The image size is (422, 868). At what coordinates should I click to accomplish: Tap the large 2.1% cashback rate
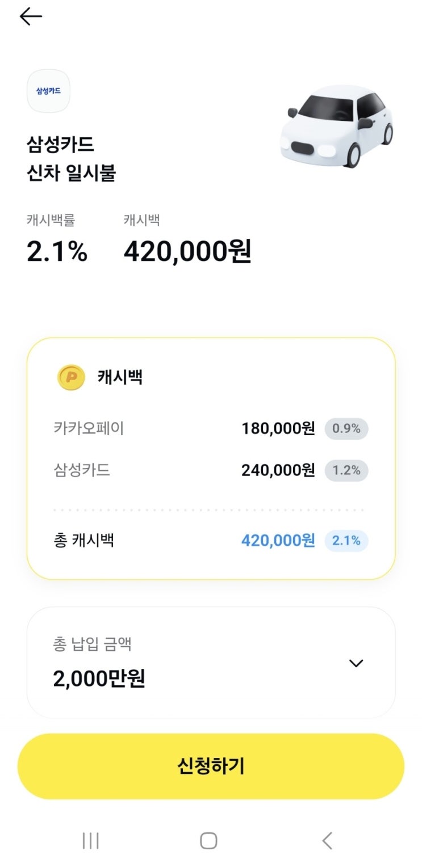tap(57, 251)
